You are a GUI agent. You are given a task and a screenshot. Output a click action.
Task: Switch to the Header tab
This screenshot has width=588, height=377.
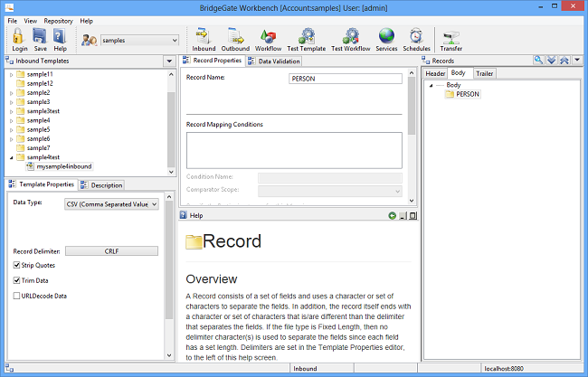pos(435,73)
